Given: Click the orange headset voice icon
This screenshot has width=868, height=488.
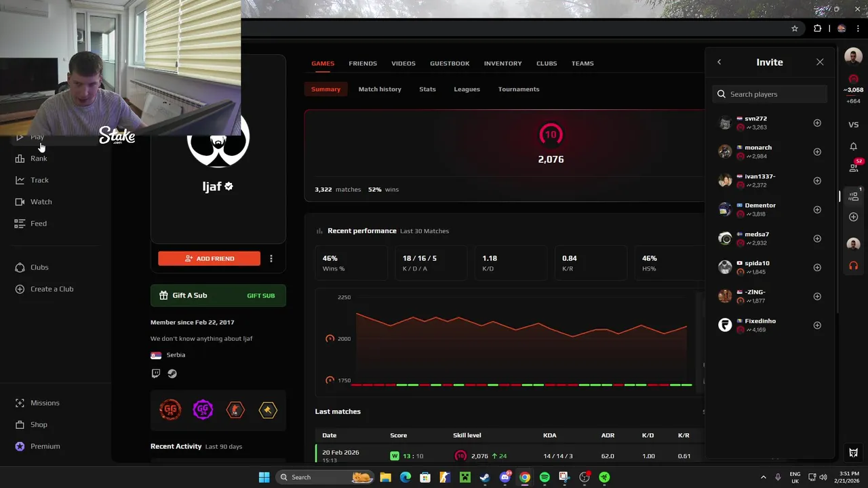Looking at the screenshot, I should click(854, 266).
